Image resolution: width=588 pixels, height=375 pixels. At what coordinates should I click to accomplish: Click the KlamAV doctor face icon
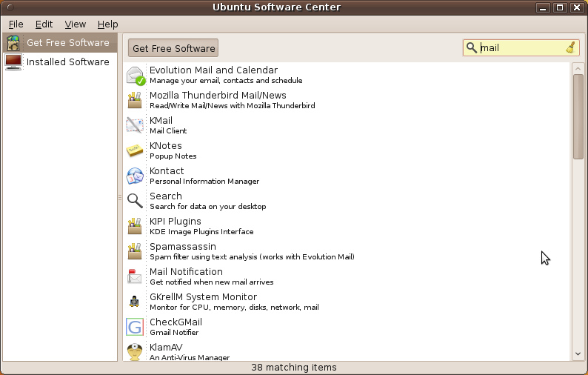click(x=135, y=352)
